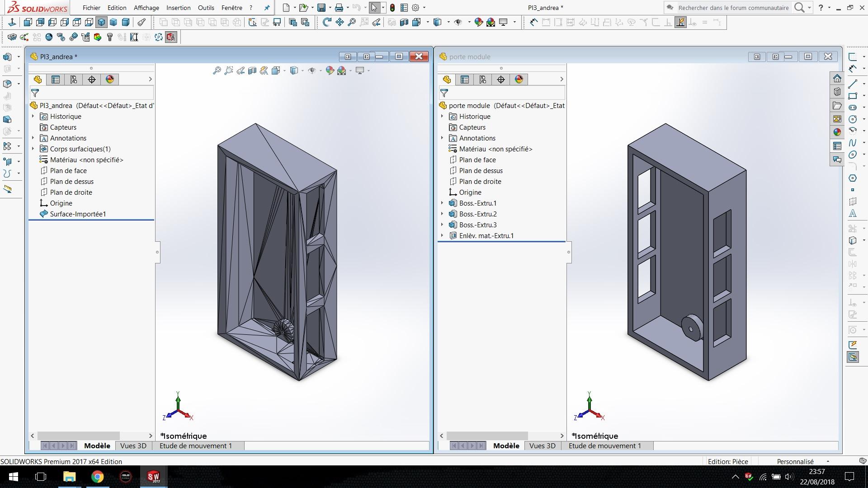Select the Line sketch tool in right toolbar
868x488 pixels.
853,84
